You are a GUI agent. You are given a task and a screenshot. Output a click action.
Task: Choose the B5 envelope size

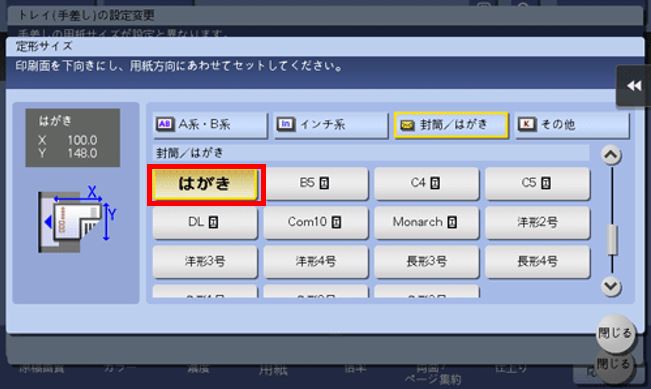(x=316, y=183)
